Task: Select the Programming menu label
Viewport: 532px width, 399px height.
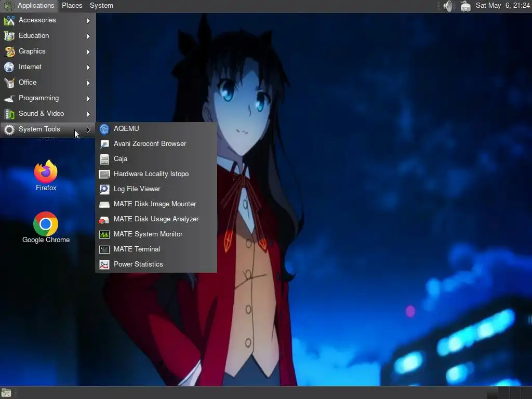Action: click(x=38, y=98)
